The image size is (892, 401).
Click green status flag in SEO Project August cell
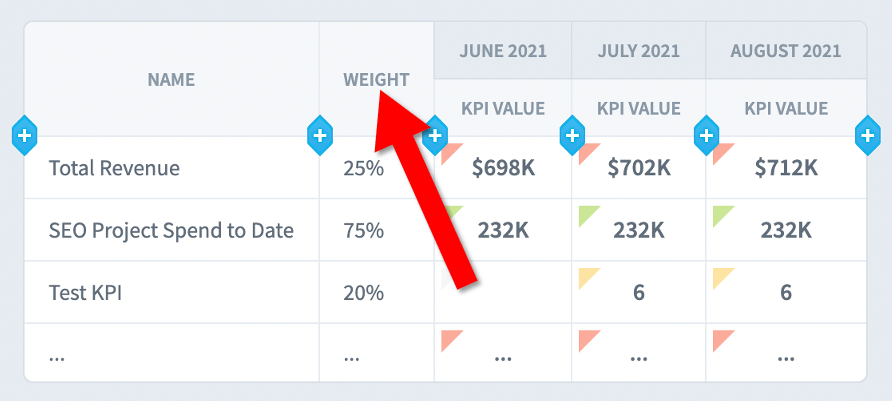coord(720,213)
